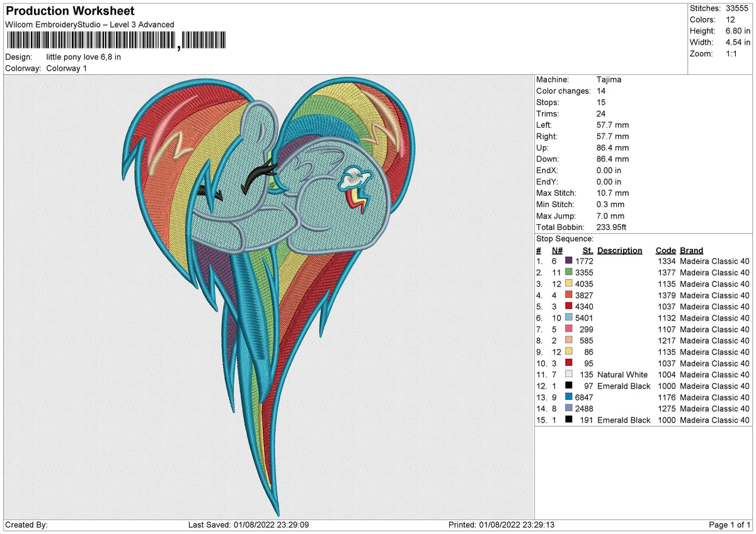
Task: Click the stitch count 1772
Action: coord(585,261)
